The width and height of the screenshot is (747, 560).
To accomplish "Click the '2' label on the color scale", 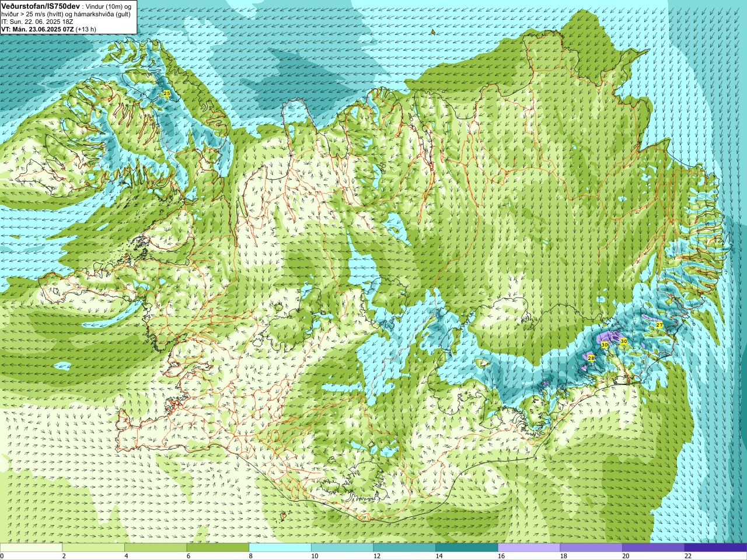I will click(x=64, y=556).
